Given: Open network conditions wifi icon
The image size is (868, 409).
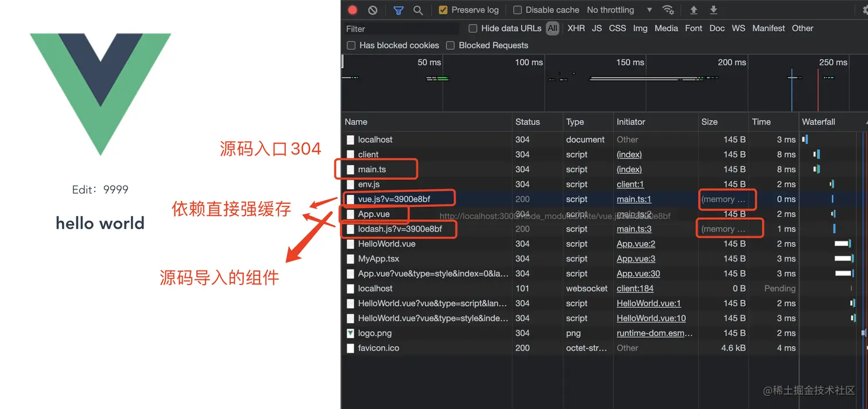Looking at the screenshot, I should [x=668, y=10].
